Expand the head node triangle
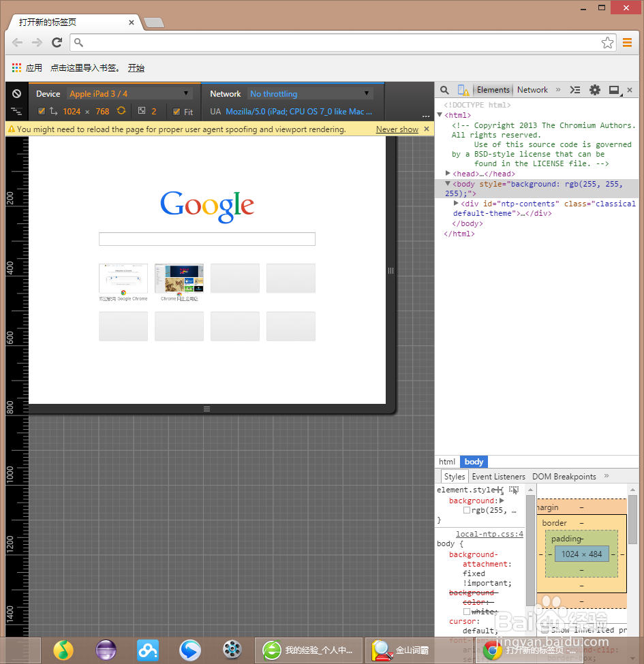Viewport: 644px width, 664px height. [x=448, y=173]
